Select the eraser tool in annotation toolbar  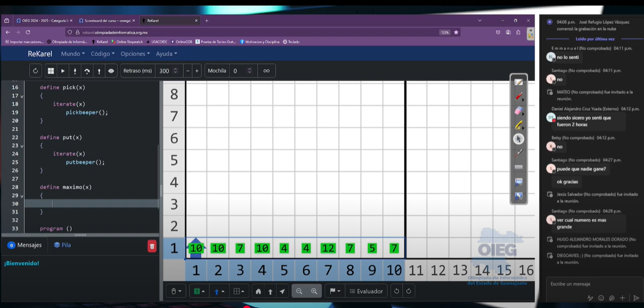[x=518, y=111]
